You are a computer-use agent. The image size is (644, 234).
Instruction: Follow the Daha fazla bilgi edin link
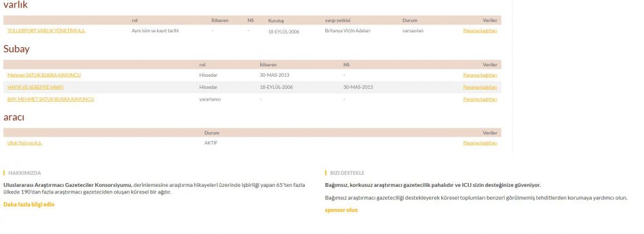(29, 204)
